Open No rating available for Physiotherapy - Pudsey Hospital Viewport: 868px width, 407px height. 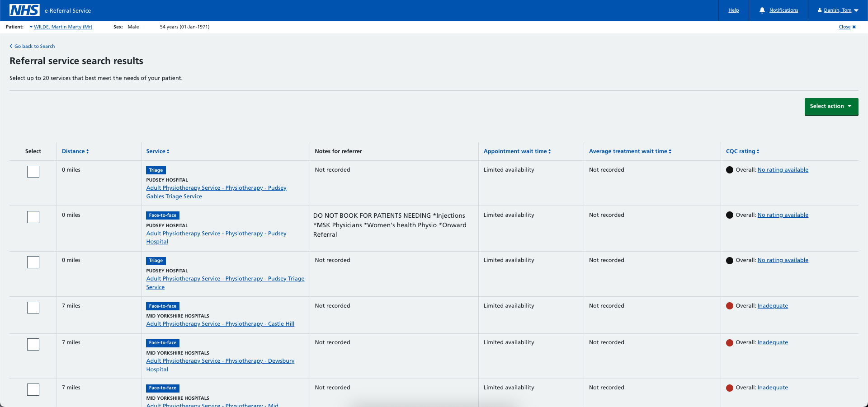point(783,215)
